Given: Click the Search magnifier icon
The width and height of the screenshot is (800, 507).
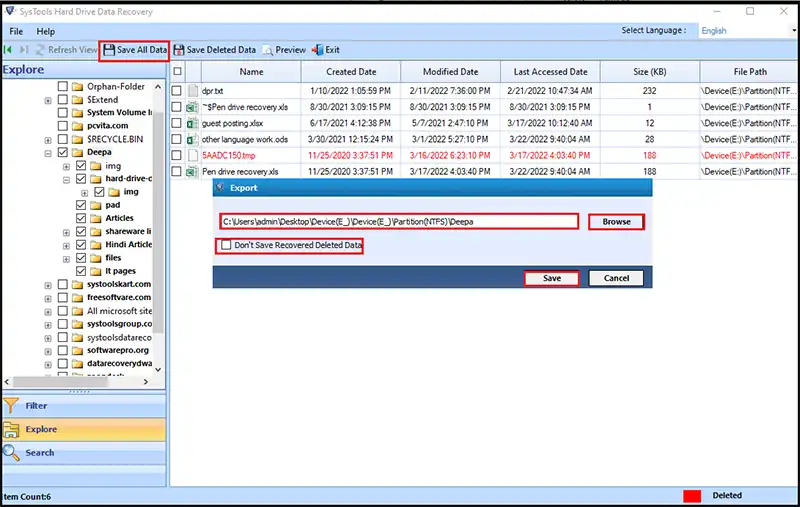Looking at the screenshot, I should tap(11, 453).
